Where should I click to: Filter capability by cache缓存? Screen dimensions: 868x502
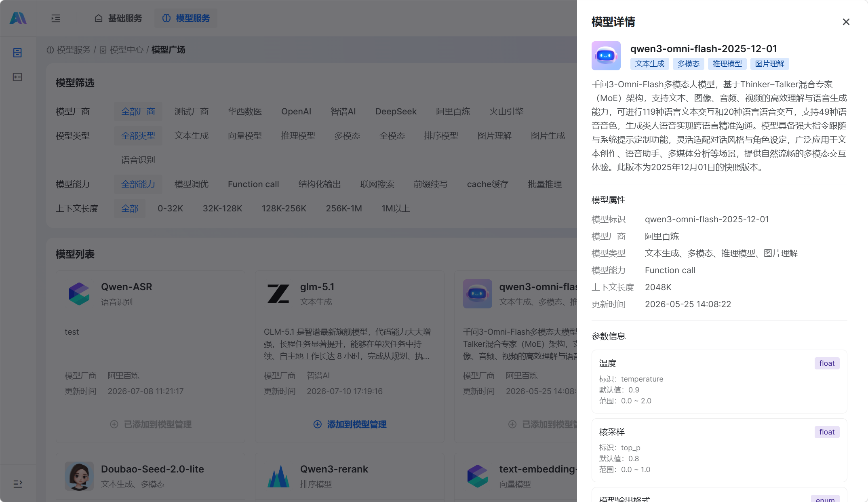pyautogui.click(x=488, y=184)
